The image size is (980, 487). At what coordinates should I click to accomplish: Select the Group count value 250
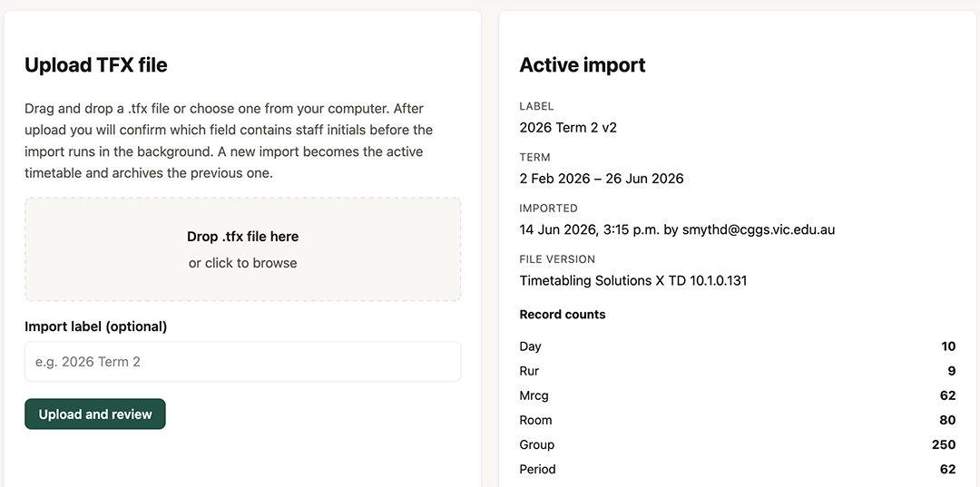pyautogui.click(x=944, y=444)
